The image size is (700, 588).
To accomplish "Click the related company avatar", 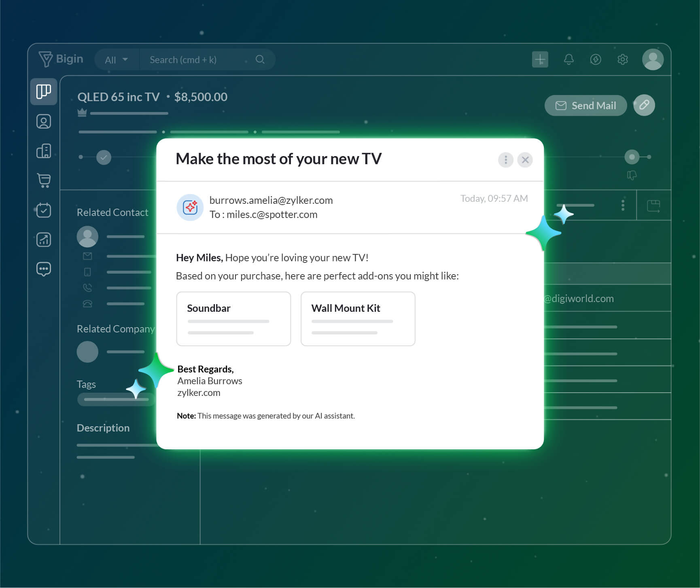I will pyautogui.click(x=87, y=352).
